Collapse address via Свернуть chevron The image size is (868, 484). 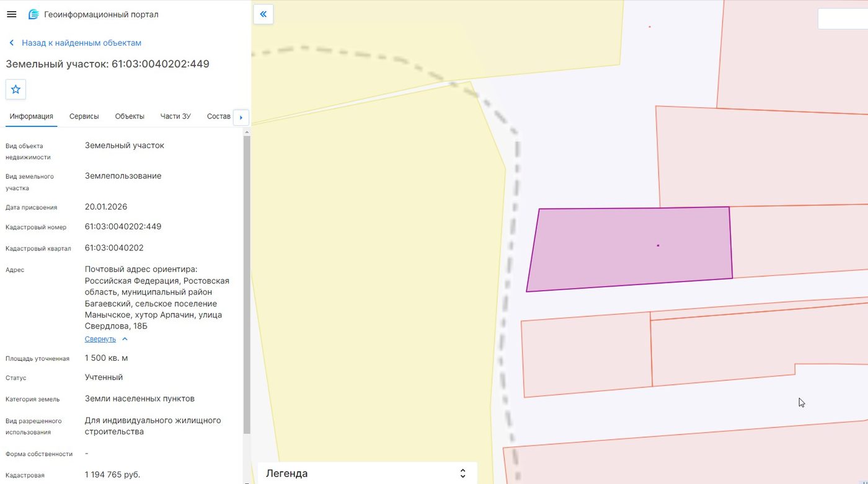125,339
